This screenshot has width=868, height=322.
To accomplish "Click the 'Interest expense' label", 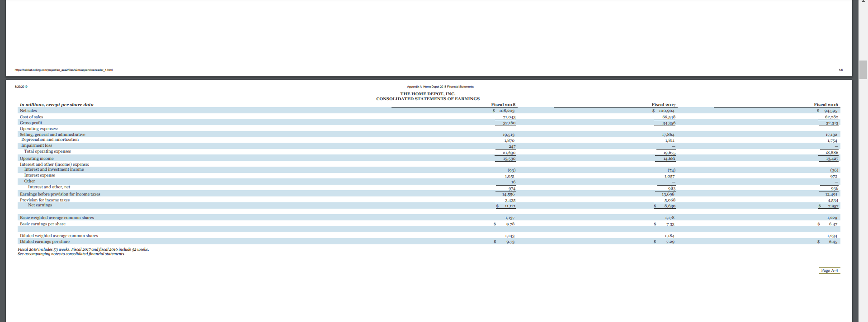I will point(39,175).
